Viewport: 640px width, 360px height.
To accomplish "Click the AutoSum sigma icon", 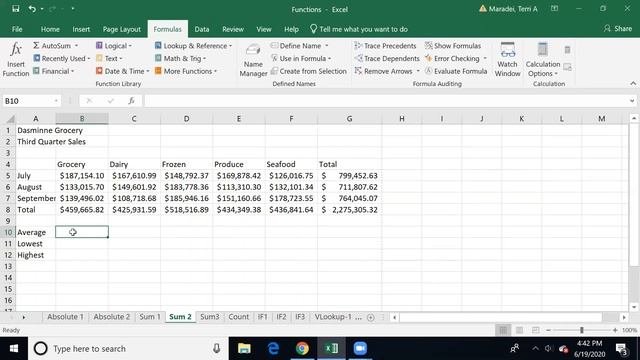I will coord(36,46).
